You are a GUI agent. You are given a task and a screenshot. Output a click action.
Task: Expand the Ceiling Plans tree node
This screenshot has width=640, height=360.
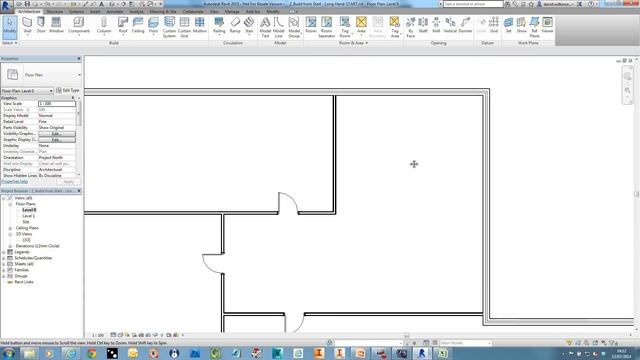(10, 228)
